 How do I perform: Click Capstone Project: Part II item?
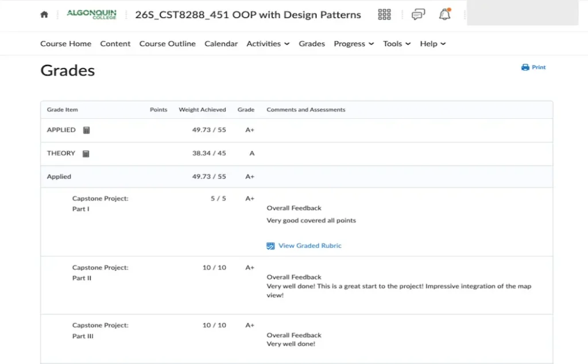tap(100, 273)
